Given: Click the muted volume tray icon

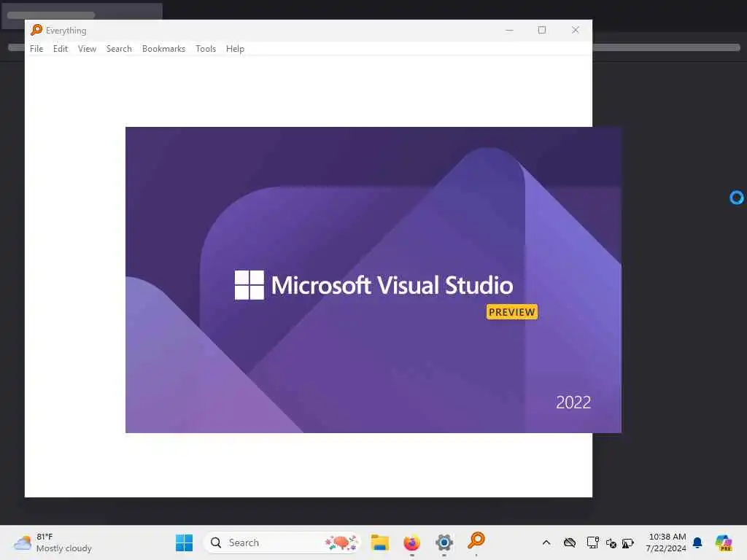Looking at the screenshot, I should pos(611,542).
